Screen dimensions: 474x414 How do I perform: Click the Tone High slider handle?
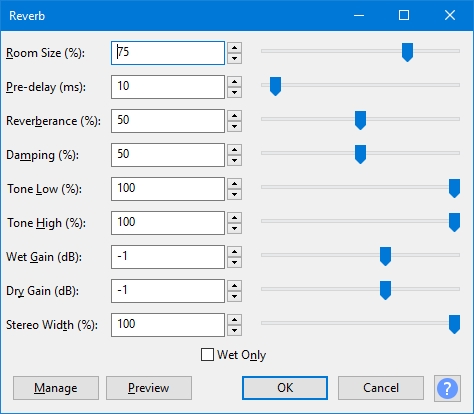click(454, 222)
